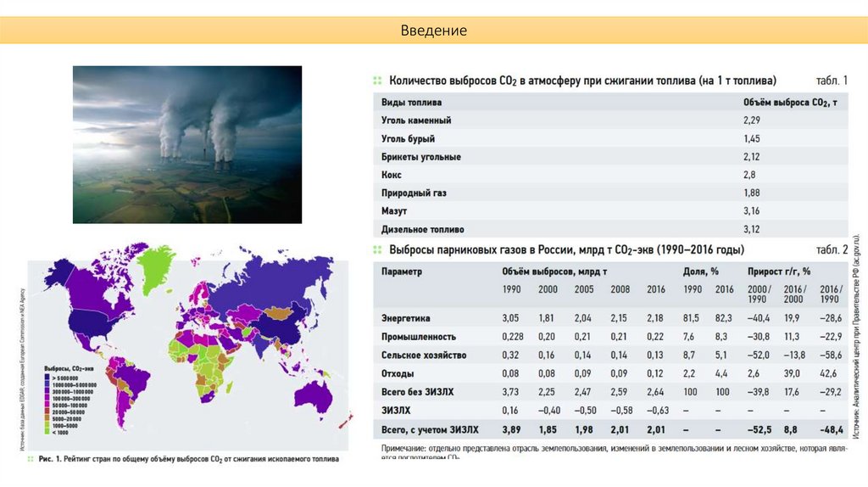Click the 'Прирост г/г, %' column header
This screenshot has width=868, height=487.
click(x=778, y=271)
